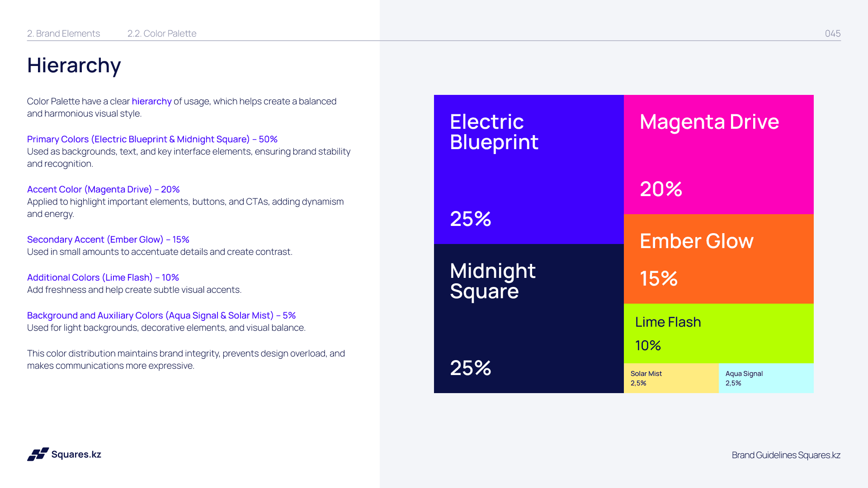Click the Aqua Signal light-blue swatch
868x488 pixels.
click(766, 378)
